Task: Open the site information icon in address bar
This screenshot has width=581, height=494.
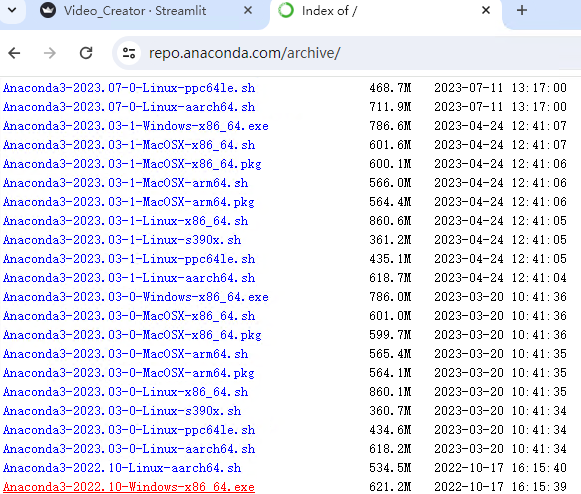Action: 129,53
